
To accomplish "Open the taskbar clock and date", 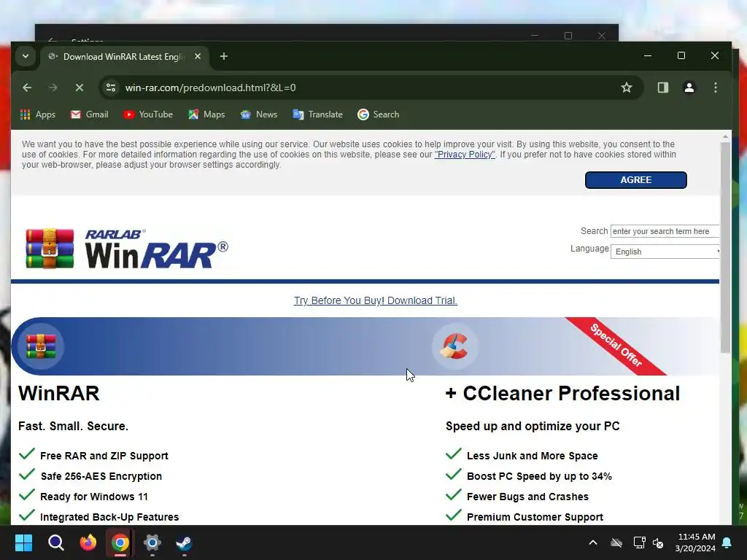I will (x=695, y=542).
